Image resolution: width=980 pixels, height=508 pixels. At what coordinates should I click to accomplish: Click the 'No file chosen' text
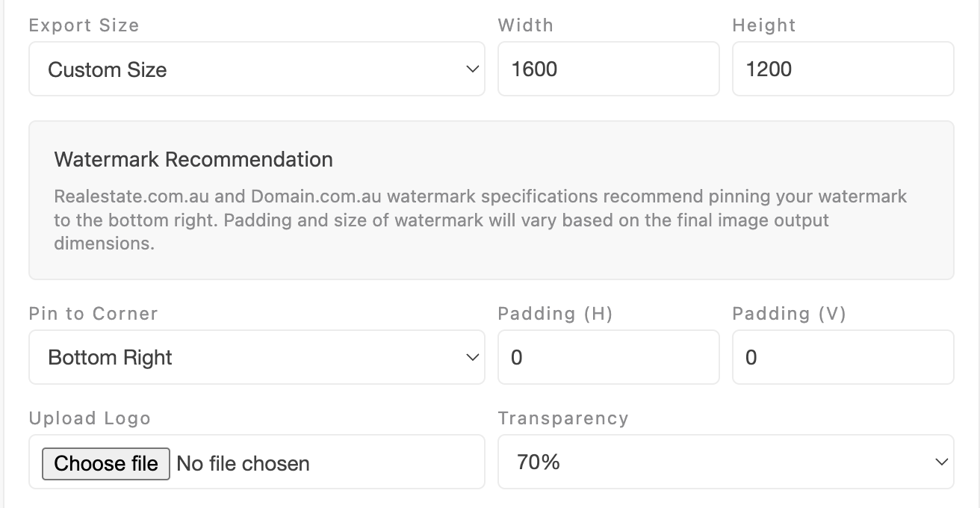point(243,464)
